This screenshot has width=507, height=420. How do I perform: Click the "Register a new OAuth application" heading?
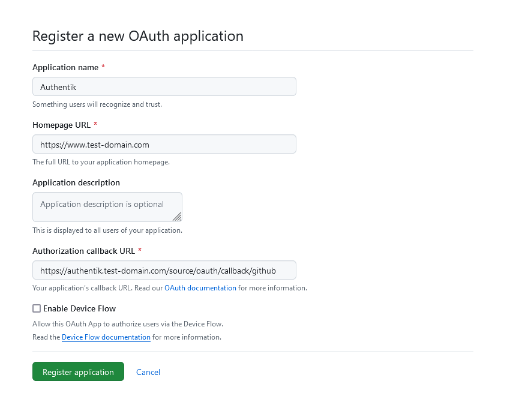point(138,36)
